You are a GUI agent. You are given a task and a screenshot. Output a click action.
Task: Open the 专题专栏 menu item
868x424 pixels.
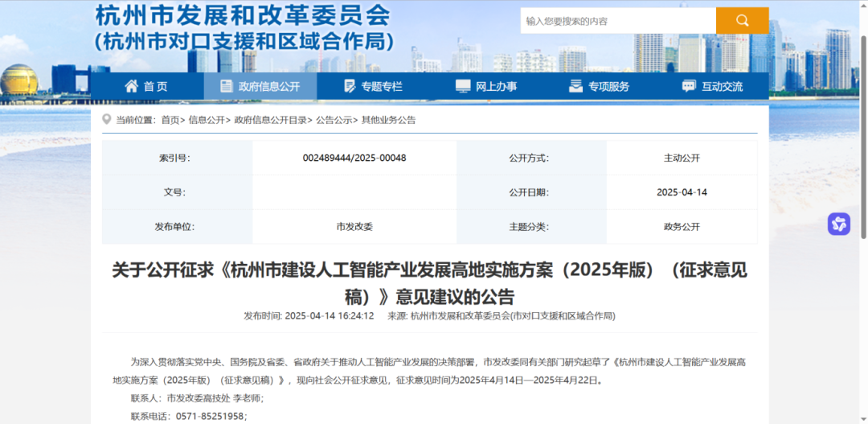coord(374,86)
